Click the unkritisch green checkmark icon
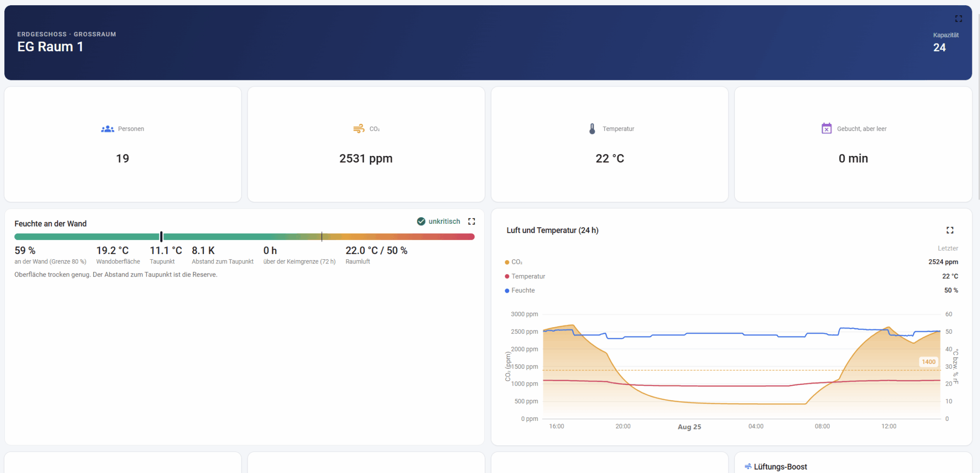Image resolution: width=980 pixels, height=473 pixels. pos(421,221)
